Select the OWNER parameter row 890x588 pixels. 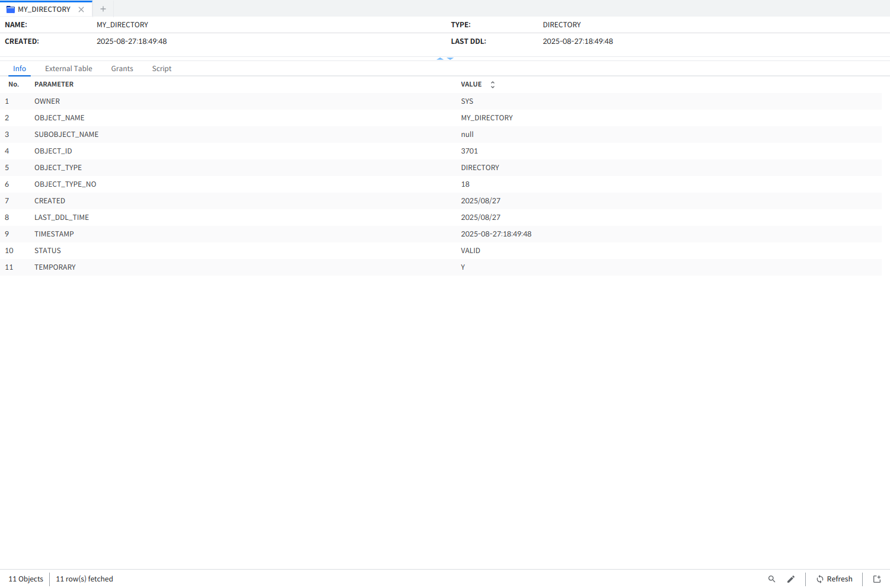tap(47, 101)
